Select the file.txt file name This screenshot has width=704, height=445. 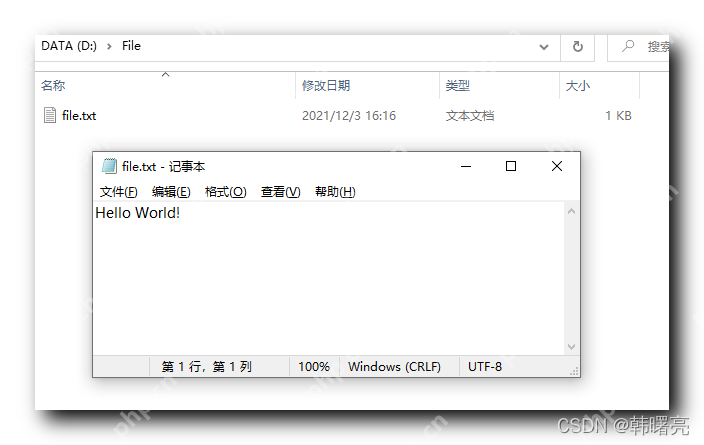click(x=79, y=115)
